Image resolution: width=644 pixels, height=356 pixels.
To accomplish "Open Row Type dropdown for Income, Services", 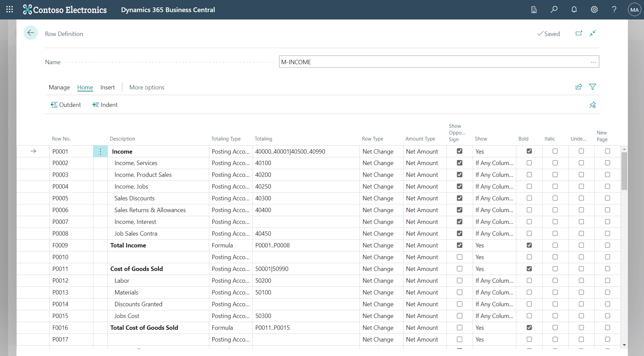I will [x=381, y=163].
